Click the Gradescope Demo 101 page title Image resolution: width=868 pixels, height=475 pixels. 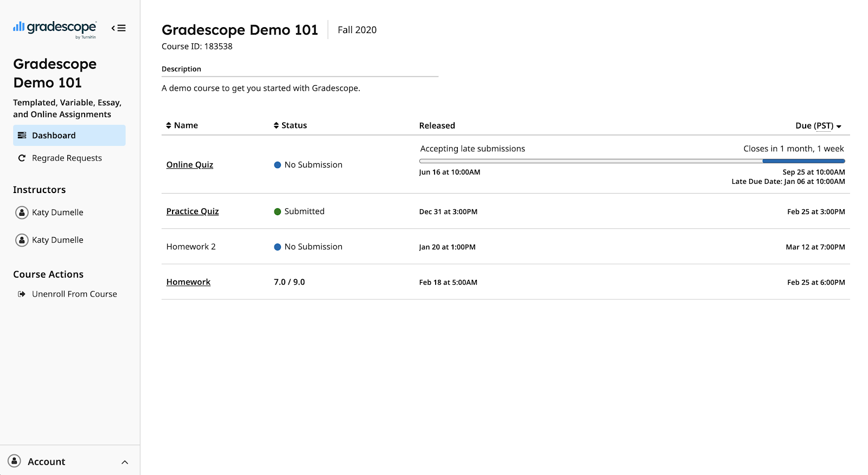240,30
